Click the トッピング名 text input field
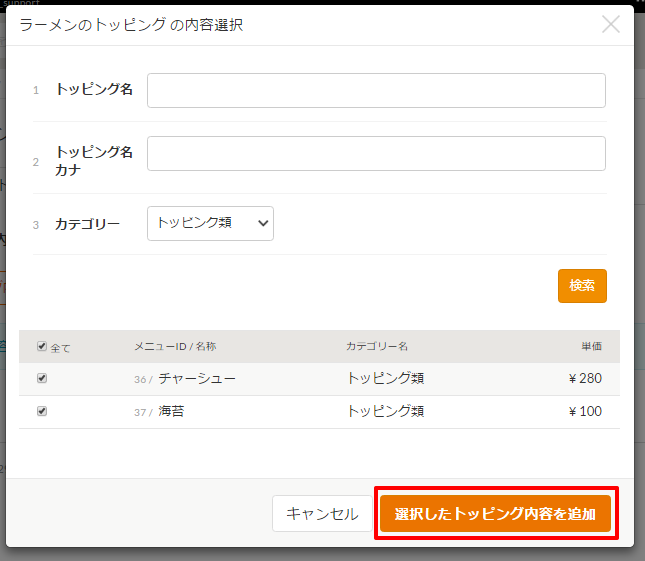 pyautogui.click(x=376, y=90)
